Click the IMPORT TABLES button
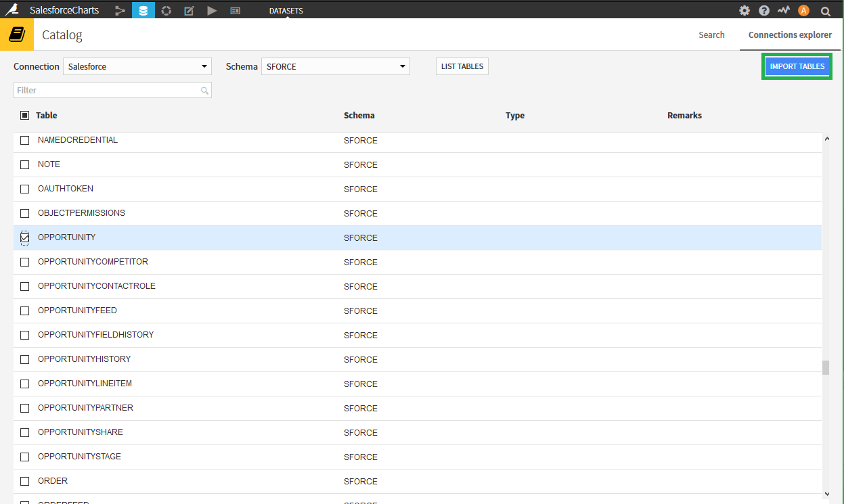 [797, 66]
